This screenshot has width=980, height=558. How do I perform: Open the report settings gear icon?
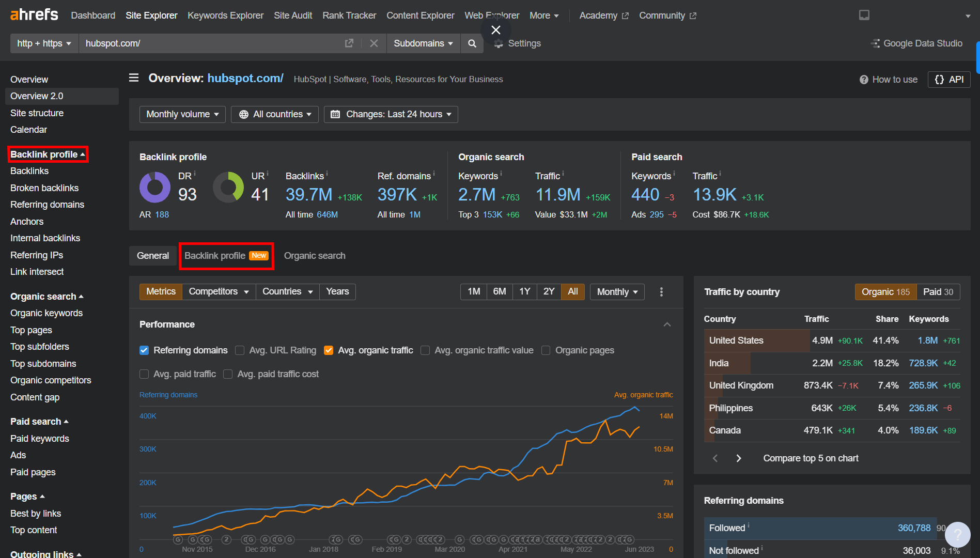pyautogui.click(x=498, y=43)
